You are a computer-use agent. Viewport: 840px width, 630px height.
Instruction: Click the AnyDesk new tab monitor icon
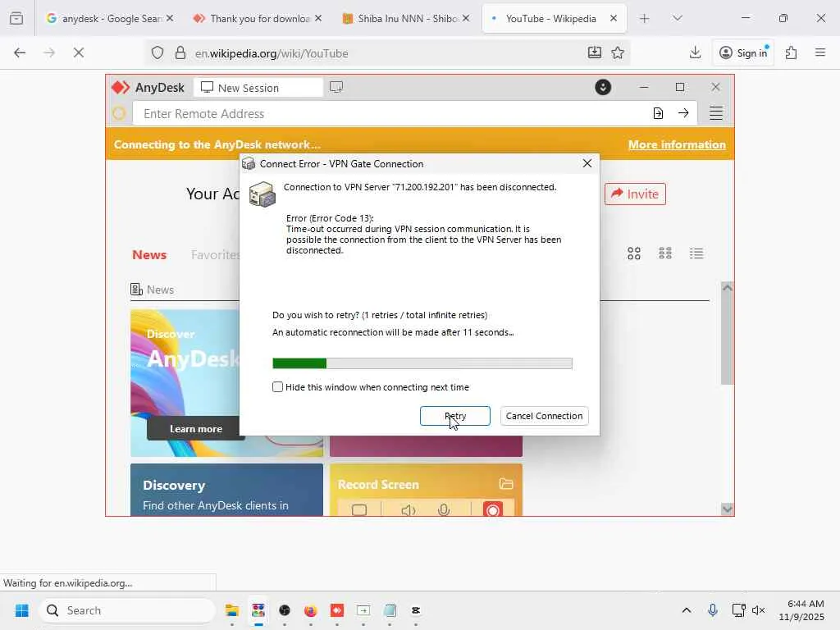336,87
